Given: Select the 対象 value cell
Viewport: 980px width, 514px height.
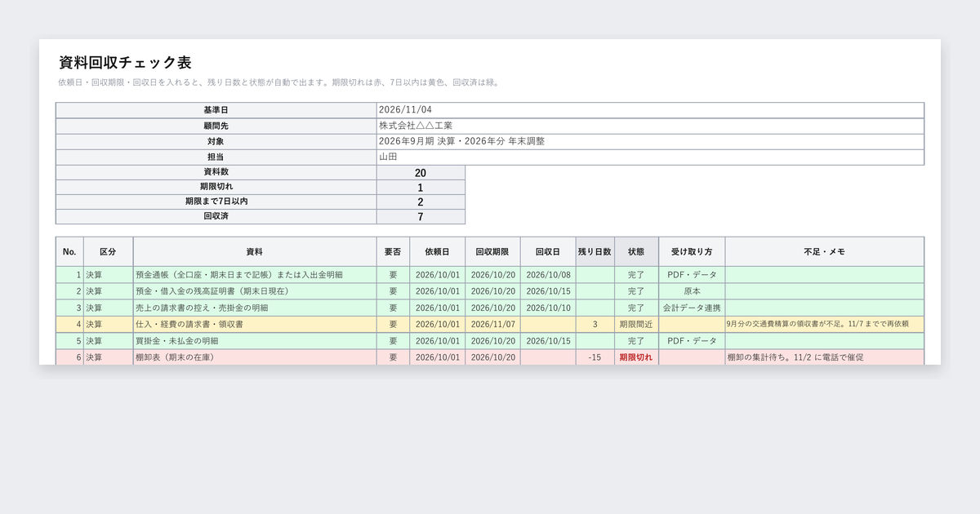Looking at the screenshot, I should click(x=651, y=142).
